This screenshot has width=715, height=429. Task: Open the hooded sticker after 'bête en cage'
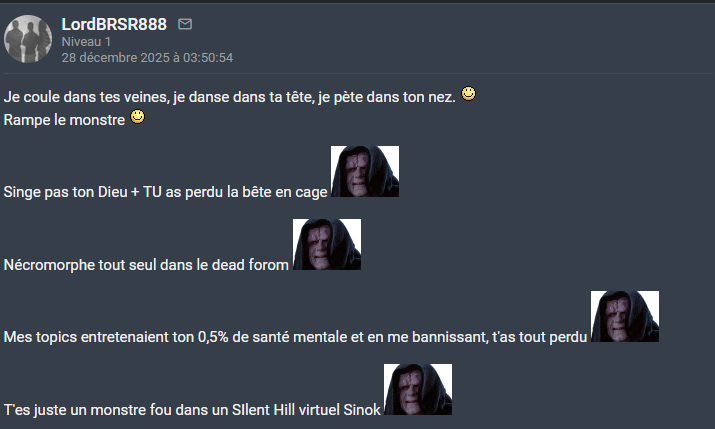coord(365,171)
